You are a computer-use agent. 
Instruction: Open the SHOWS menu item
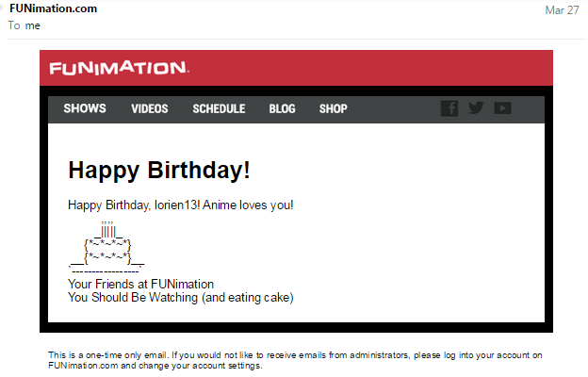point(85,109)
